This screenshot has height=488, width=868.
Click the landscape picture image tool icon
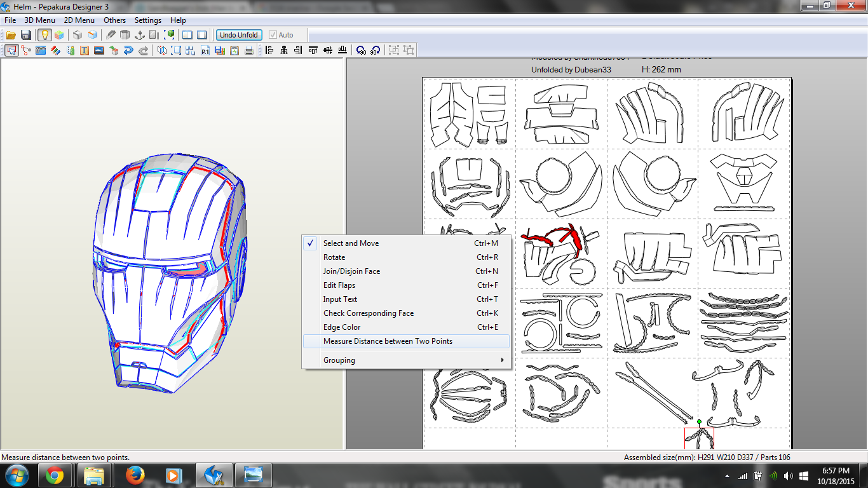point(99,50)
